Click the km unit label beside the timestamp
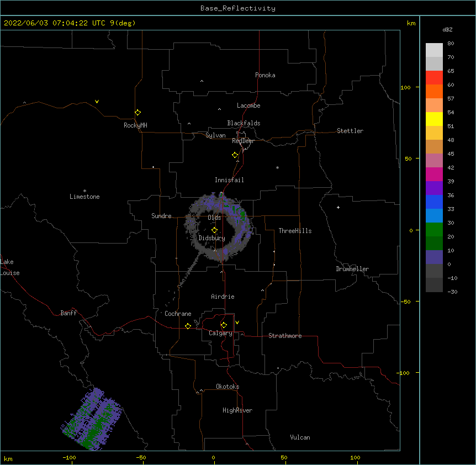476x465 pixels. pyautogui.click(x=411, y=23)
